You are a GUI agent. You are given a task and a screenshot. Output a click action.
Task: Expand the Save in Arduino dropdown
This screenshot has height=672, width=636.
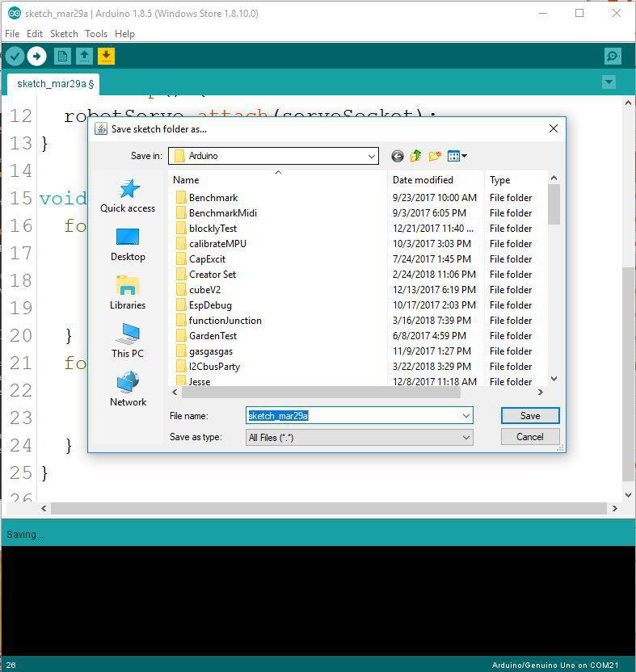click(372, 157)
